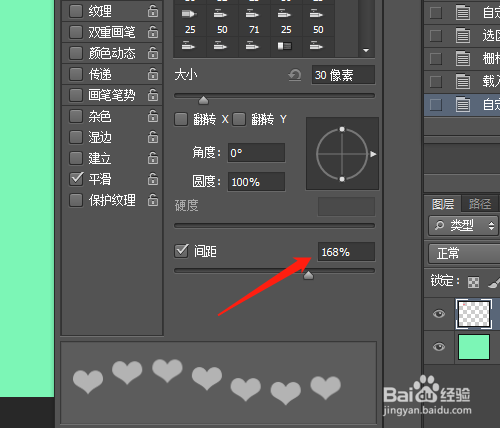Open the 画笔笔势 settings section
Screen dimensions: 500x428
point(112,95)
